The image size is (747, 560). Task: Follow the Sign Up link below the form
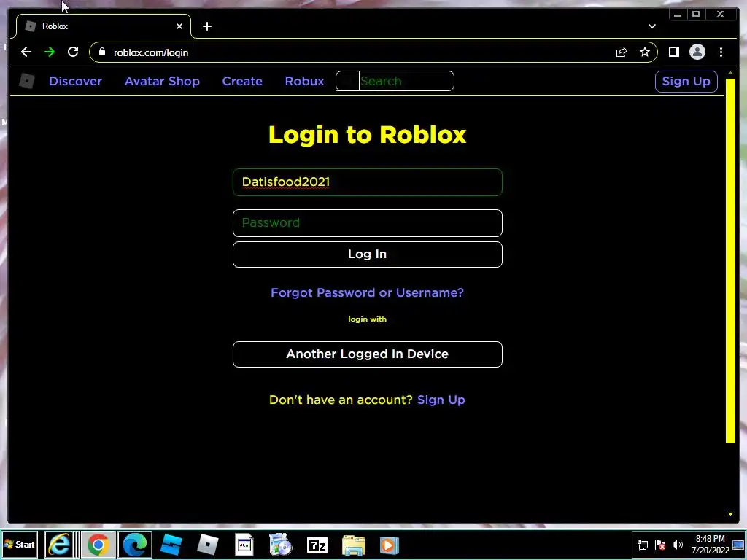coord(441,400)
